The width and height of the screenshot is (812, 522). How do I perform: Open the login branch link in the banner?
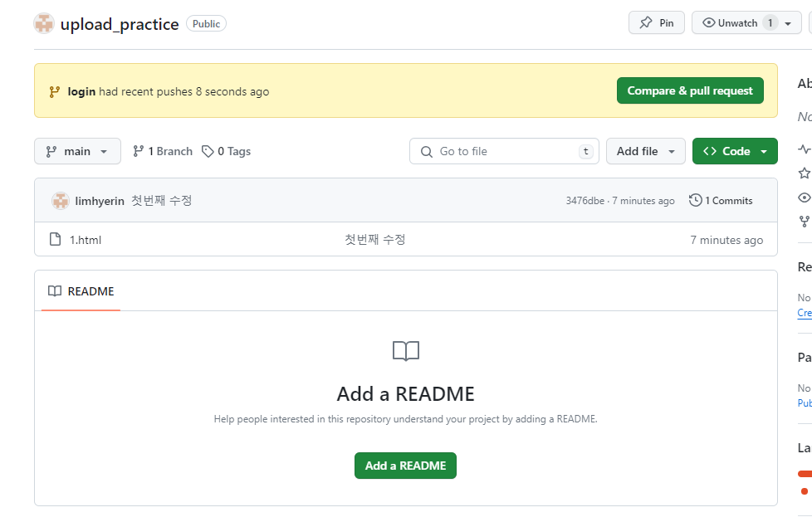(81, 91)
